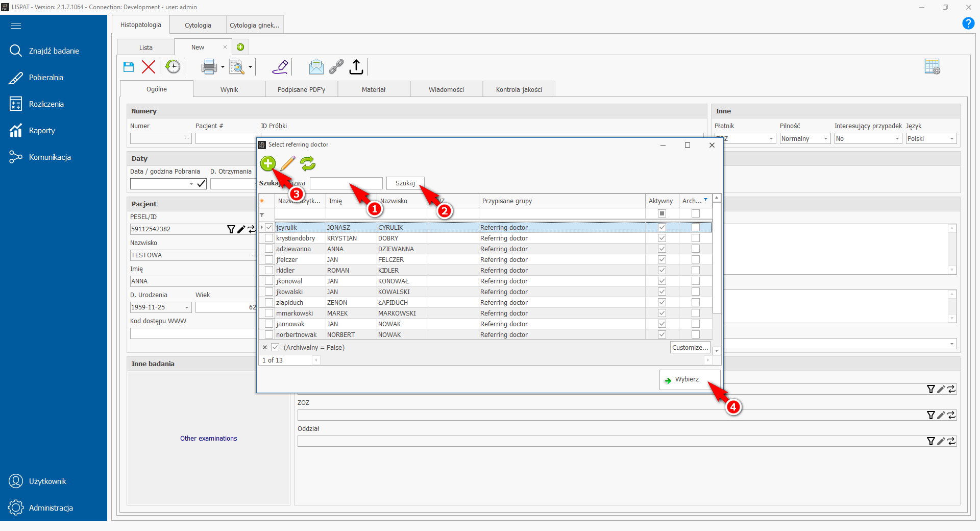The height and width of the screenshot is (531, 980).
Task: Refresh the referring doctor list
Action: point(308,163)
